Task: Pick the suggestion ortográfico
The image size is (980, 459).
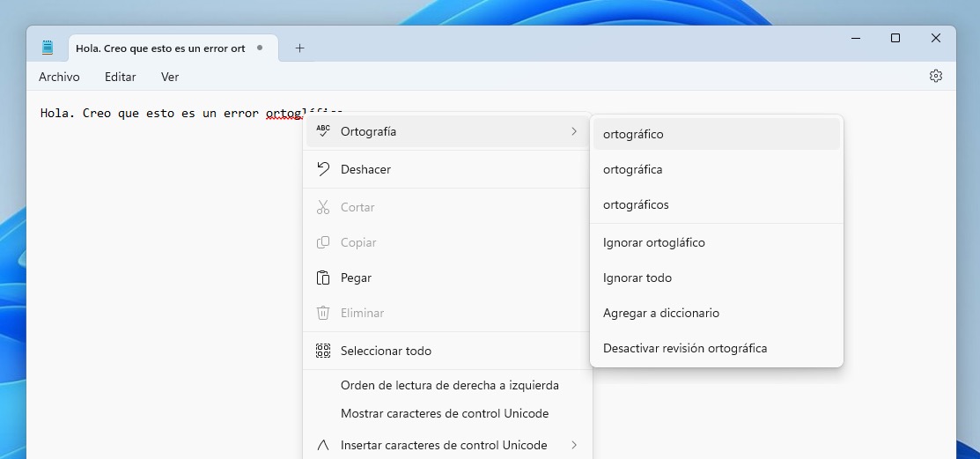Action: (716, 134)
